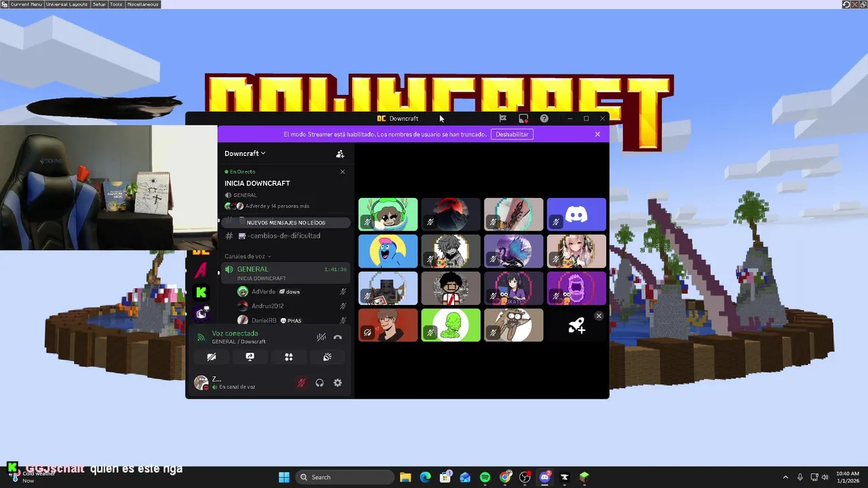Select the green slime participant tile
Image resolution: width=868 pixels, height=488 pixels.
(x=451, y=325)
